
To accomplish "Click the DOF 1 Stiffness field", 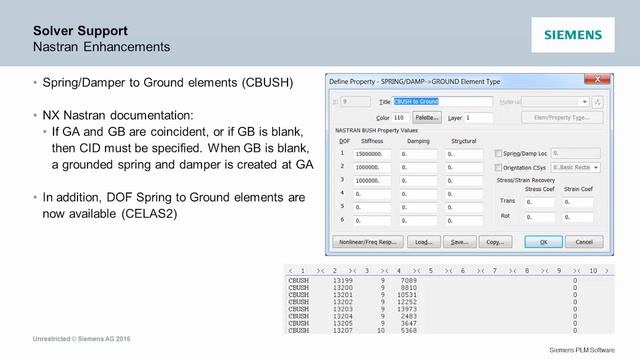I will (372, 154).
